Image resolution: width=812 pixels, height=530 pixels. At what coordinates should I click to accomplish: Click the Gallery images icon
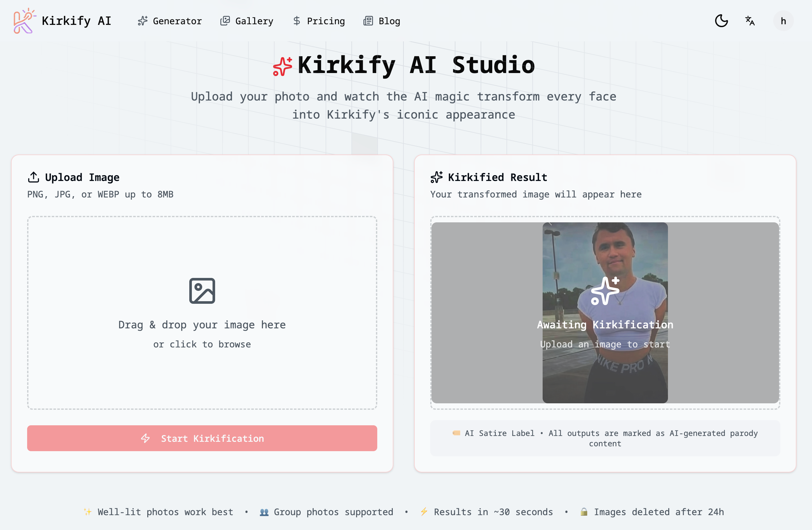pos(225,21)
